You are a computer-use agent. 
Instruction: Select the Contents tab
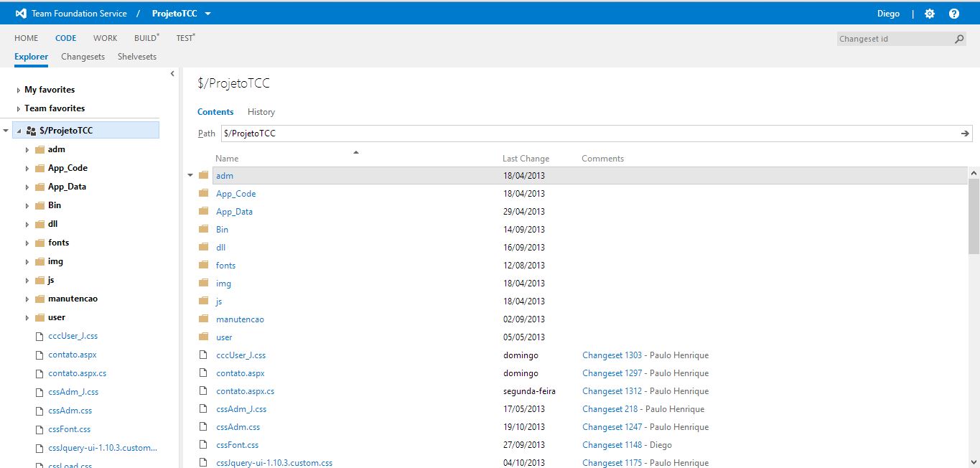[x=215, y=112]
